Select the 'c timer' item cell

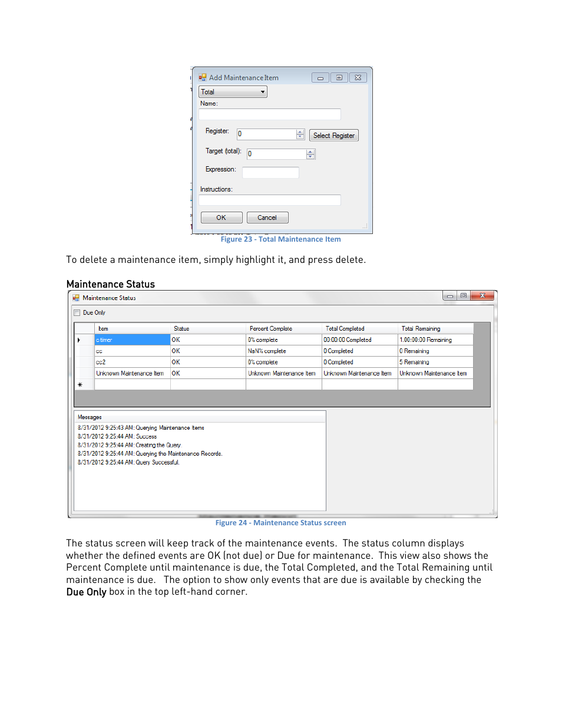(x=133, y=340)
